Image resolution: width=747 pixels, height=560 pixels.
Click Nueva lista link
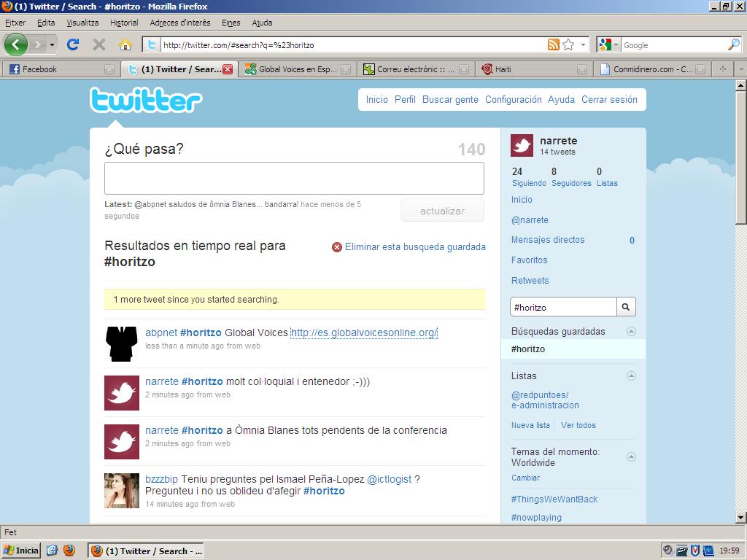click(x=530, y=425)
